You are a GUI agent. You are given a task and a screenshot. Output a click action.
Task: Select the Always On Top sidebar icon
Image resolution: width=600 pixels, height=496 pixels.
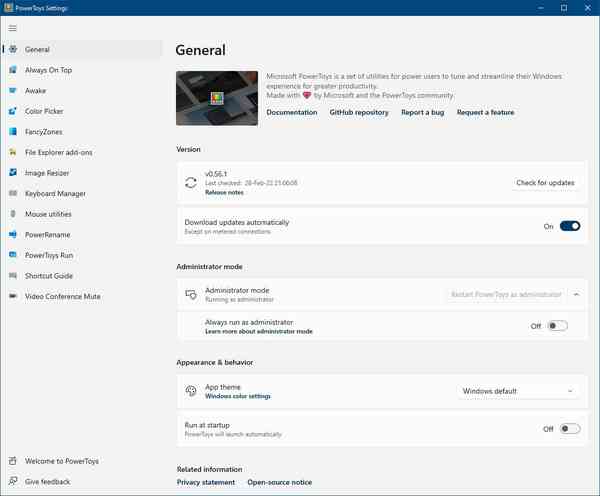pyautogui.click(x=12, y=70)
